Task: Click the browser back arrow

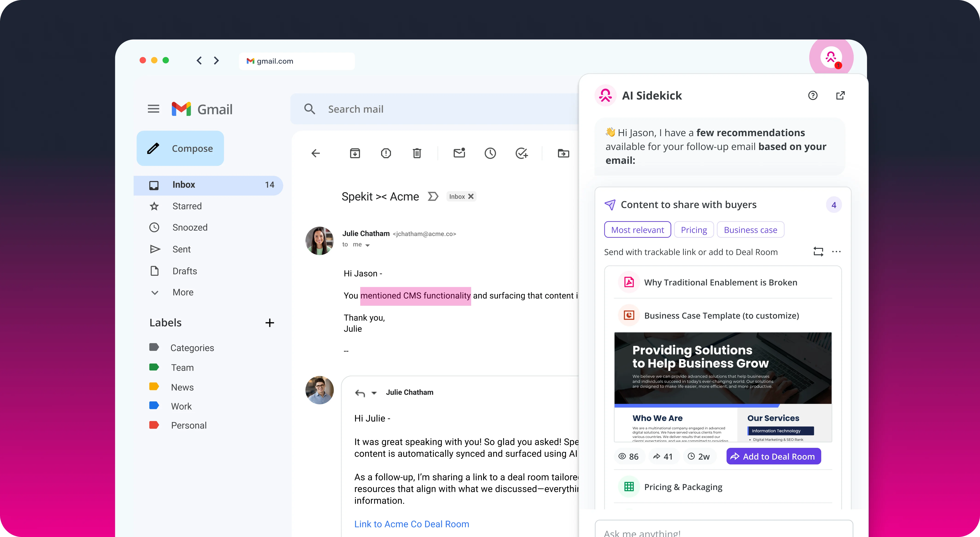Action: click(x=199, y=60)
